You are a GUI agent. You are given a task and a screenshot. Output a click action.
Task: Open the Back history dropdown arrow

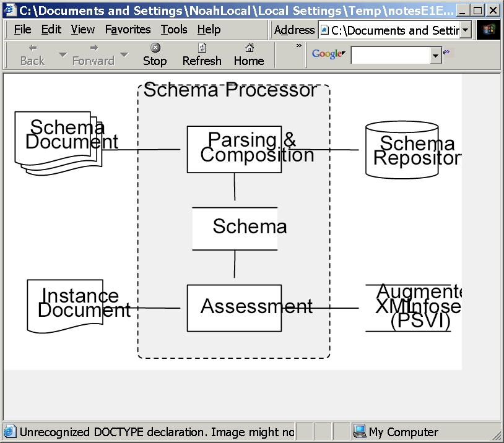(63, 54)
